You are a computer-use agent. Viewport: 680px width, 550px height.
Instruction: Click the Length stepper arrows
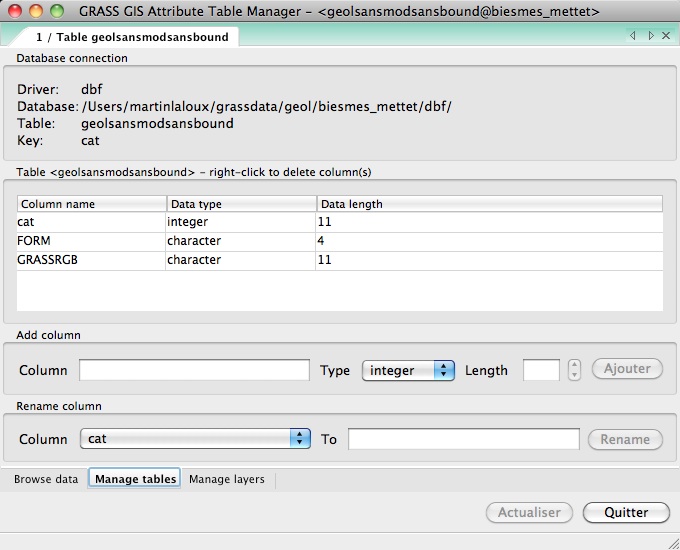click(574, 370)
